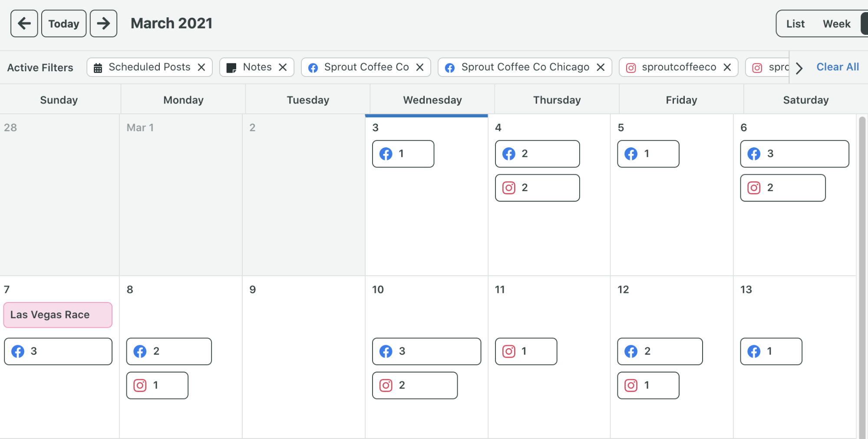Remove the Sprout Coffee Co Chicago filter

pos(601,67)
